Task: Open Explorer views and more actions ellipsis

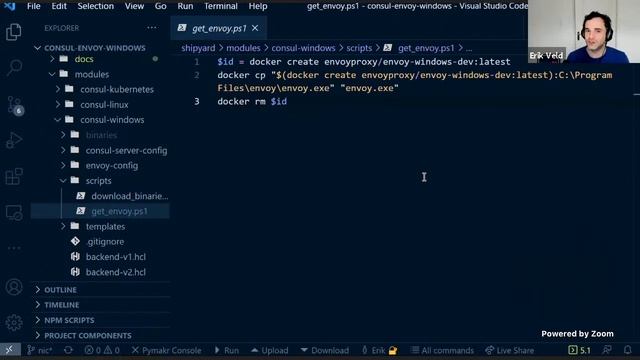Action: (x=152, y=28)
